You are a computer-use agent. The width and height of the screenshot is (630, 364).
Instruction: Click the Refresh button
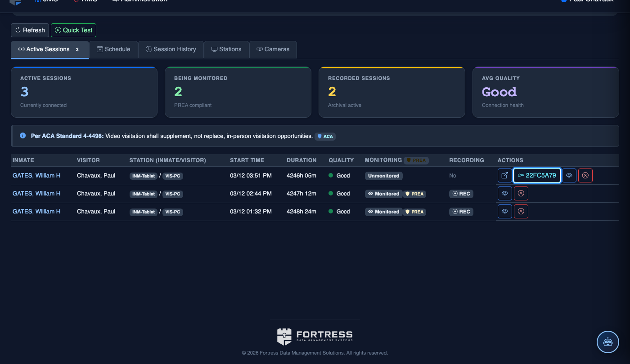[30, 30]
